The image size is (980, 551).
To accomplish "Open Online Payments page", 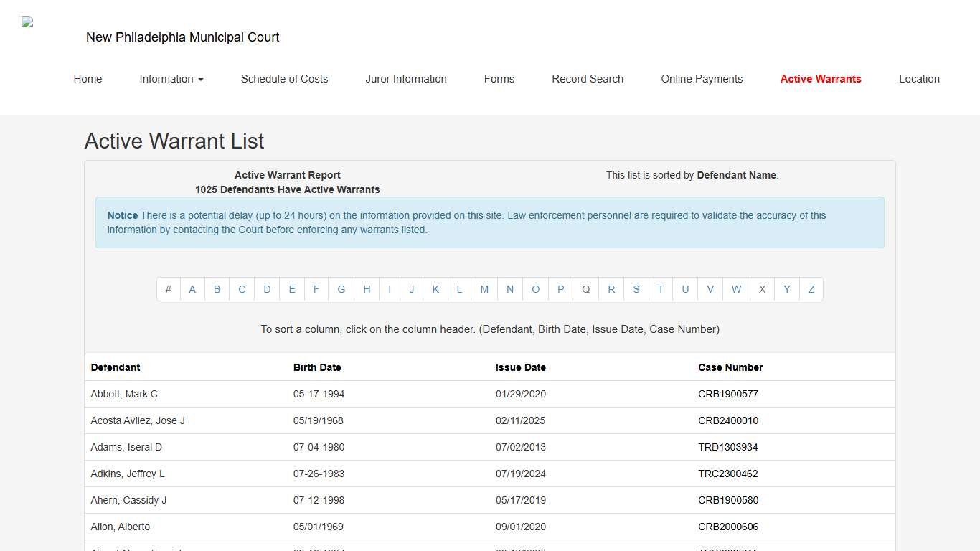I will click(702, 79).
